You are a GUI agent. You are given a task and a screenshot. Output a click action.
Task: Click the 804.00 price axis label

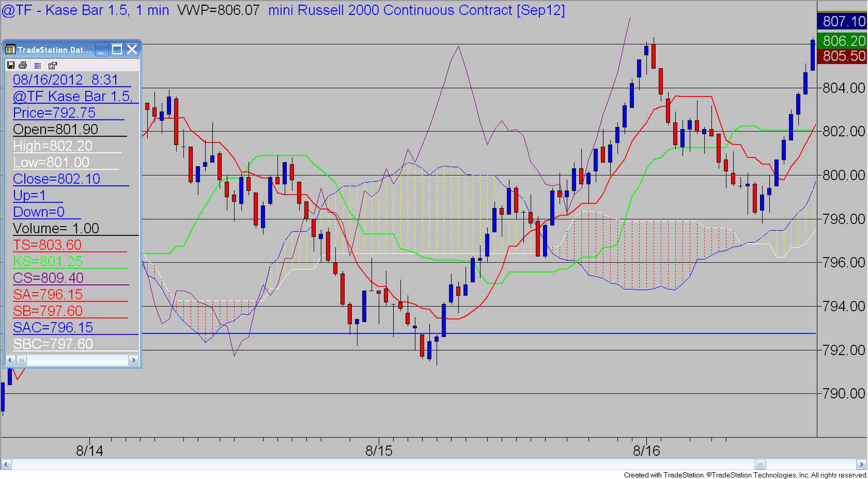(844, 88)
